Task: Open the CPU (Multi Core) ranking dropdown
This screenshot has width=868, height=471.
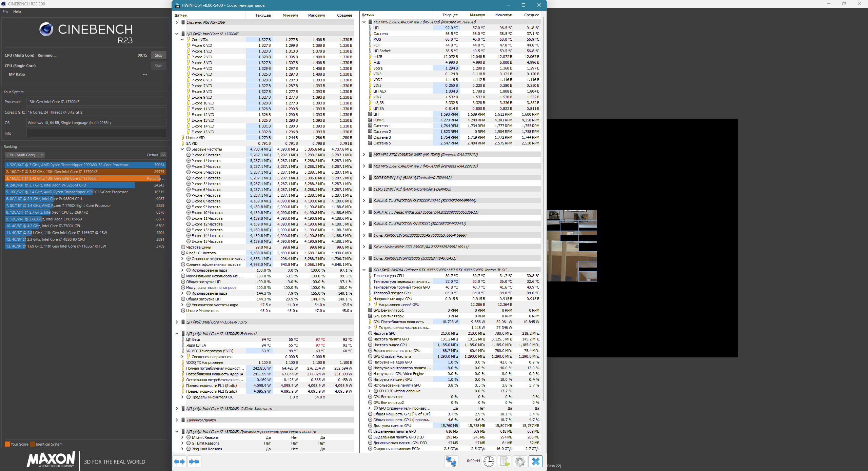Action: pyautogui.click(x=25, y=155)
